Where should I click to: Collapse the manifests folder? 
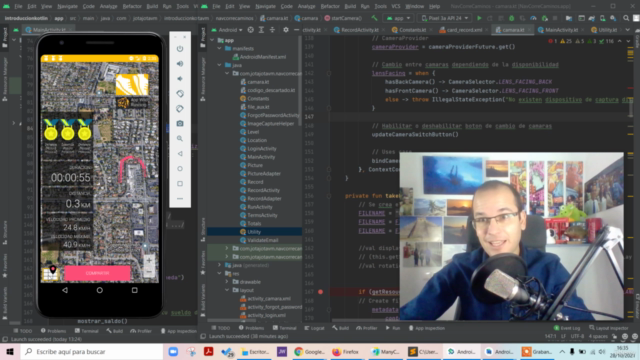point(220,49)
